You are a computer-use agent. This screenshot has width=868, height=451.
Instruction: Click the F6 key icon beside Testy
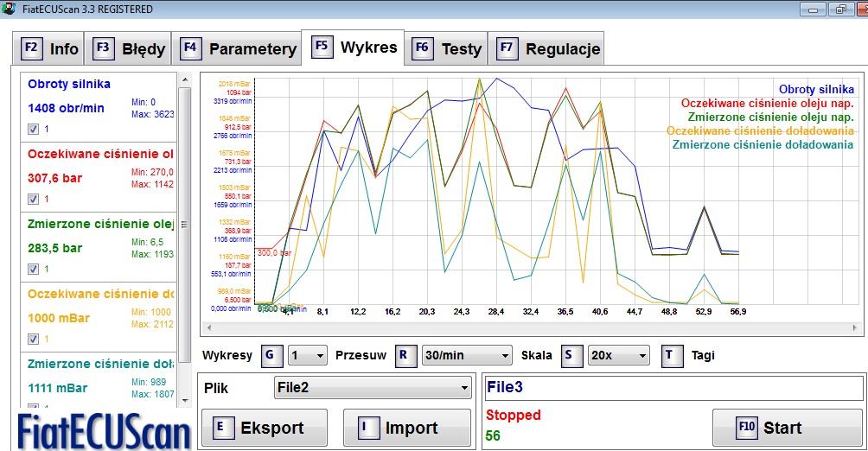422,48
